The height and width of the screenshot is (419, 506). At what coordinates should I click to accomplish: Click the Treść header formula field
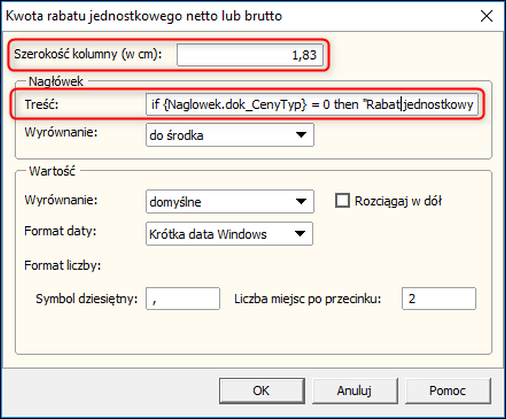point(312,105)
